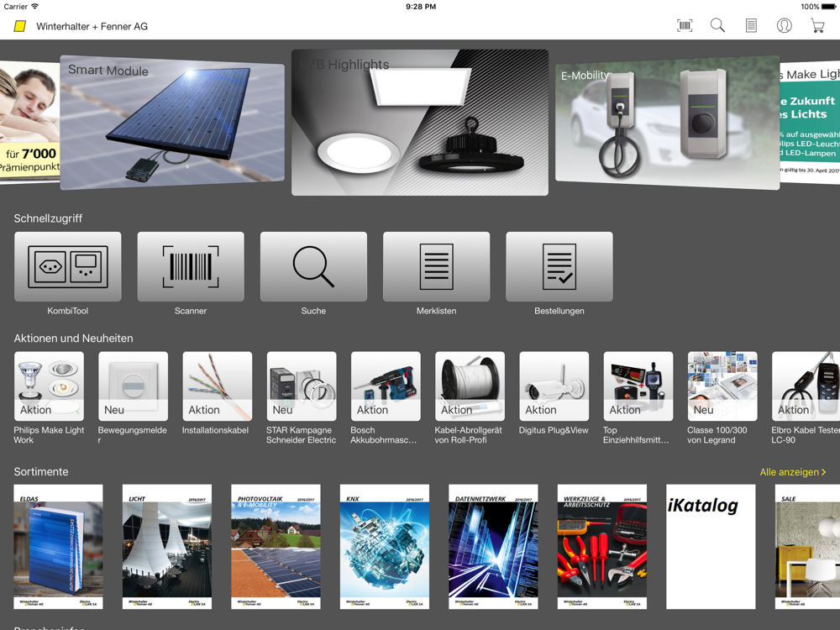The height and width of the screenshot is (630, 840).
Task: Open the shopping cart icon
Action: [817, 26]
